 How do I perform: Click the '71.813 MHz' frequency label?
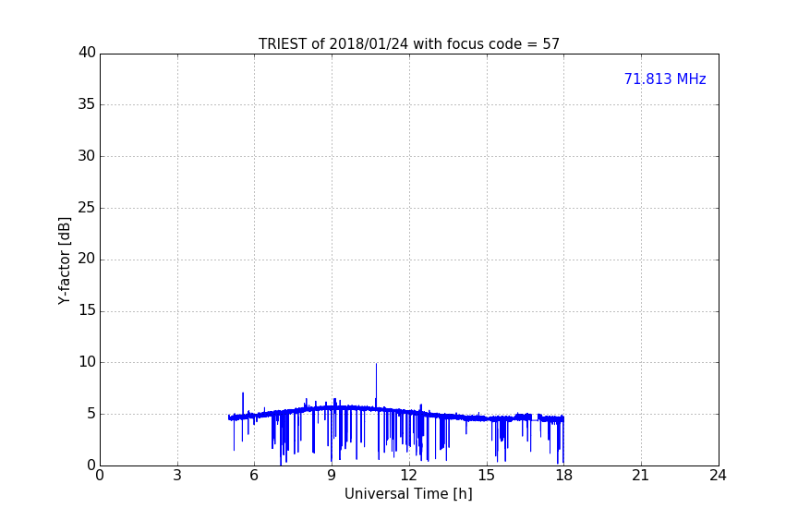point(665,79)
